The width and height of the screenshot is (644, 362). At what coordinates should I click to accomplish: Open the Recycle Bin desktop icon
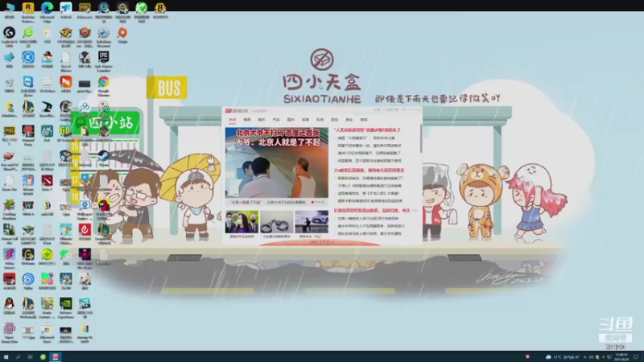click(x=9, y=82)
